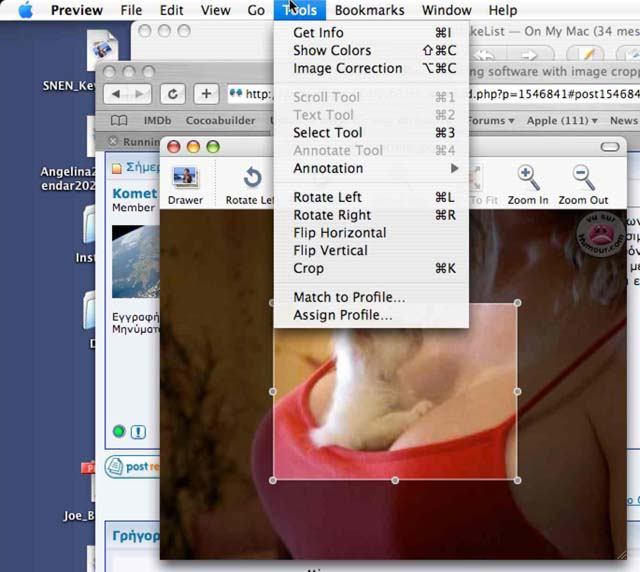Open Cocoabuilder bookmark in Safari
The width and height of the screenshot is (640, 572).
(220, 120)
